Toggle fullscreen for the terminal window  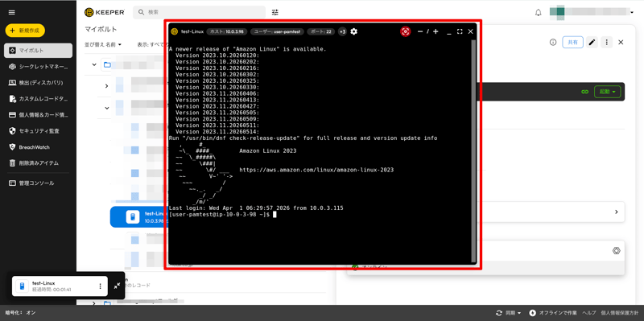click(460, 31)
